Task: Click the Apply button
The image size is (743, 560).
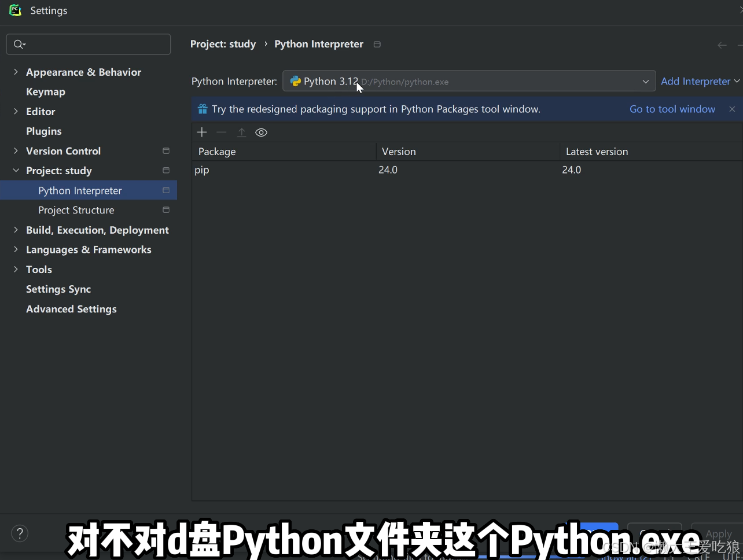Action: pos(719,534)
